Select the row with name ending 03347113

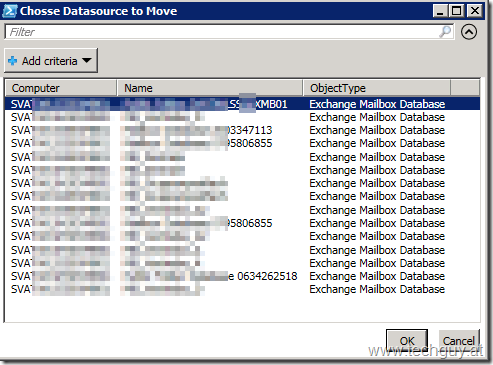242,130
